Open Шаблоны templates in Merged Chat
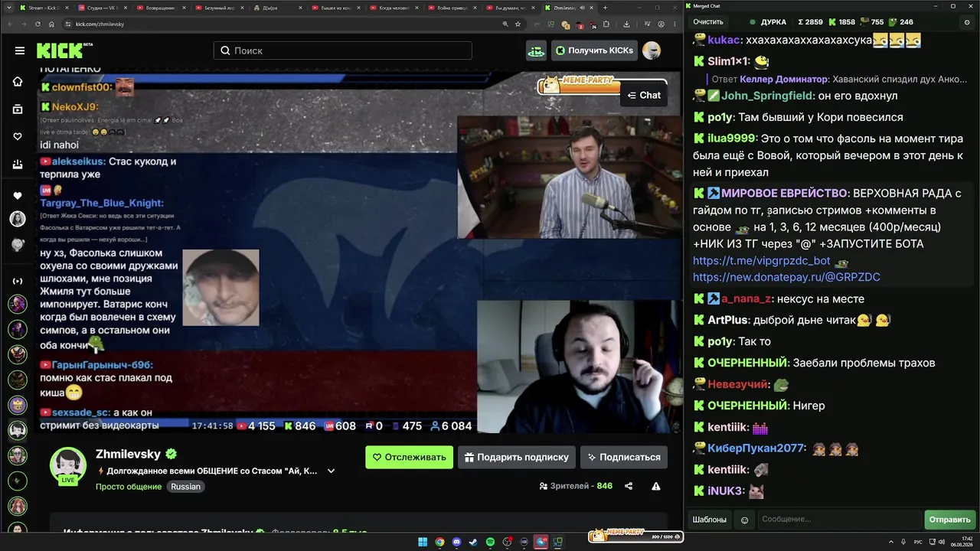This screenshot has height=551, width=980. click(x=710, y=520)
